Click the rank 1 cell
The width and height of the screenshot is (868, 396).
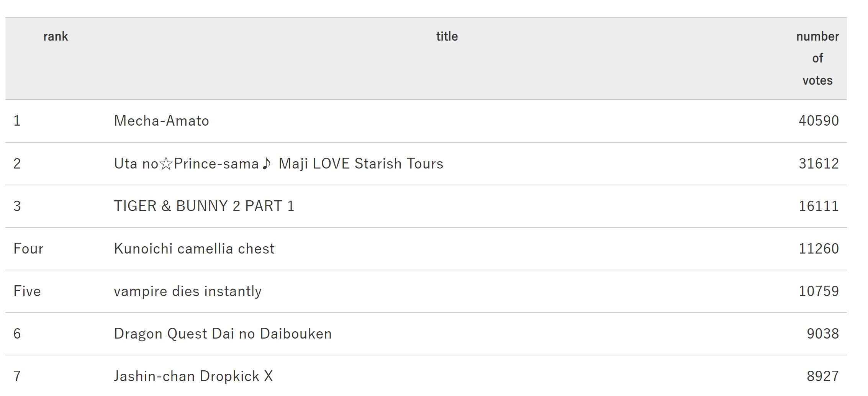pyautogui.click(x=17, y=121)
